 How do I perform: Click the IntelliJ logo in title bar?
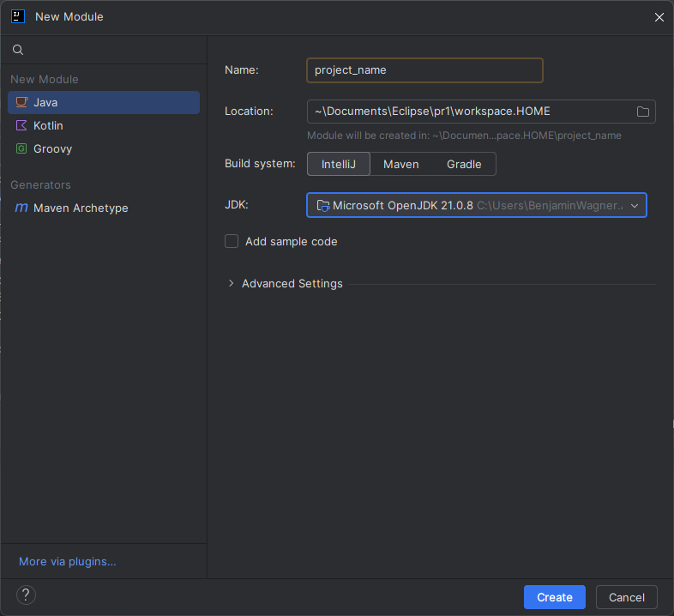coord(17,16)
